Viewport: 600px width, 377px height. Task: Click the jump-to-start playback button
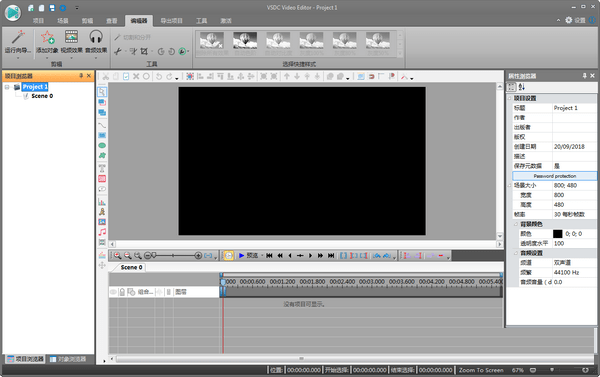tap(269, 255)
